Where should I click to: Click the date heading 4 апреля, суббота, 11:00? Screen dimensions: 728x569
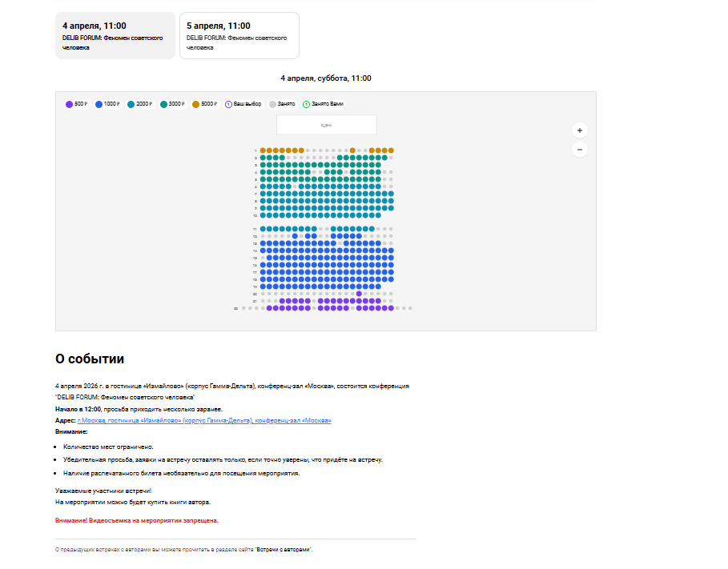click(x=326, y=78)
